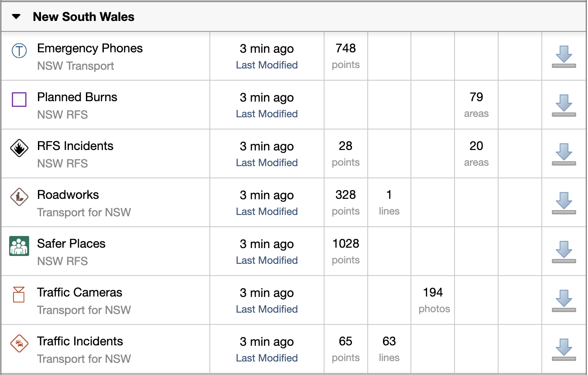Download the Safer Places data
Screen dimensions: 588x375
point(564,252)
